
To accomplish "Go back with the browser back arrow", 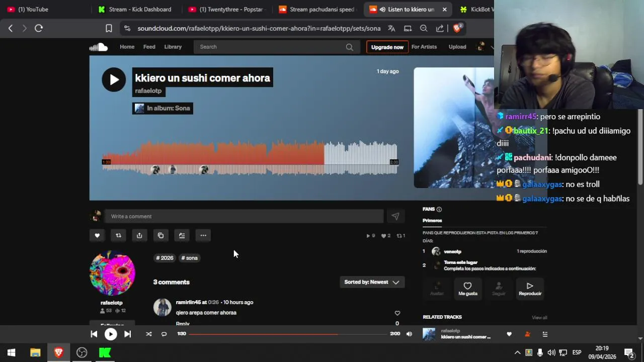I will (x=11, y=28).
